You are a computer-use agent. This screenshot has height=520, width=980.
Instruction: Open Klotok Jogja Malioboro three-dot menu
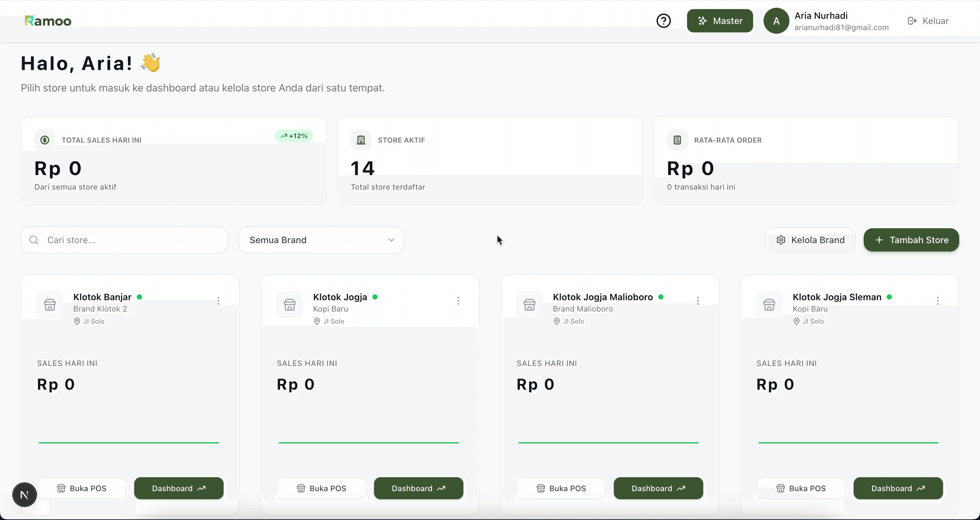tap(698, 301)
